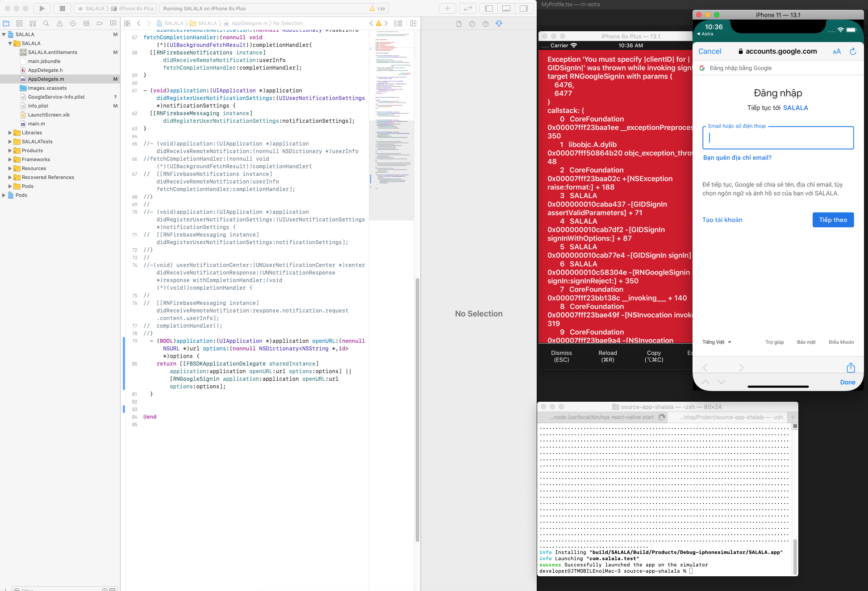The height and width of the screenshot is (591, 868).
Task: Hide the left navigator panel
Action: click(x=488, y=8)
